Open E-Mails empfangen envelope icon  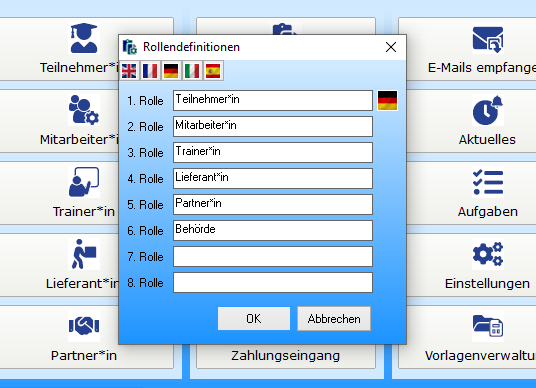pos(488,38)
